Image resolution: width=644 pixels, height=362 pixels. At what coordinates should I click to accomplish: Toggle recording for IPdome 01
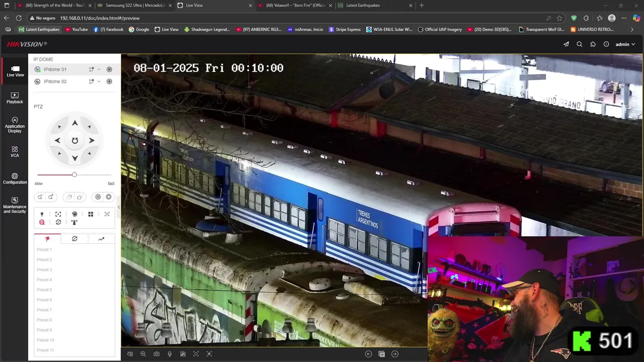pos(109,69)
